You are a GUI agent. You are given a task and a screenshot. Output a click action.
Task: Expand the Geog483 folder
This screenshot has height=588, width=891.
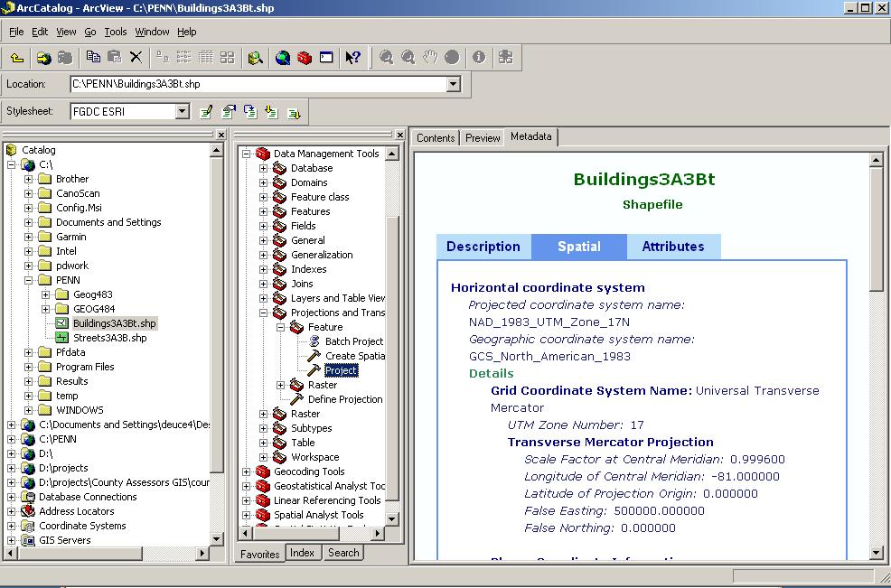pos(45,294)
